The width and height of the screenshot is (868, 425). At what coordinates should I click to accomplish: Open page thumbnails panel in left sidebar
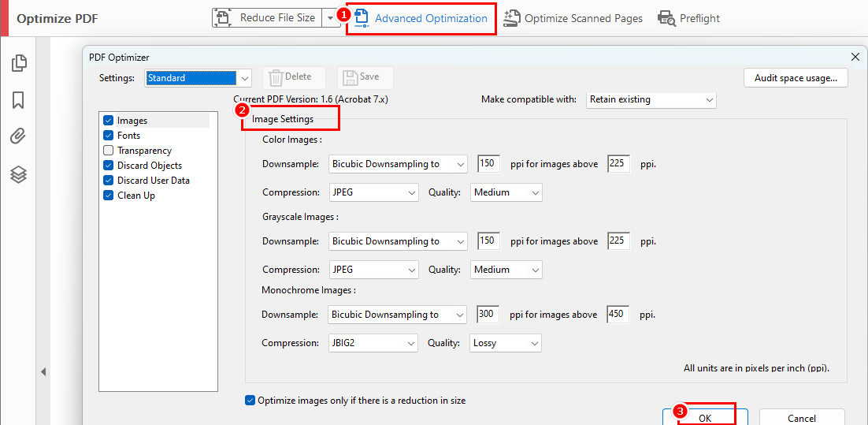coord(19,63)
